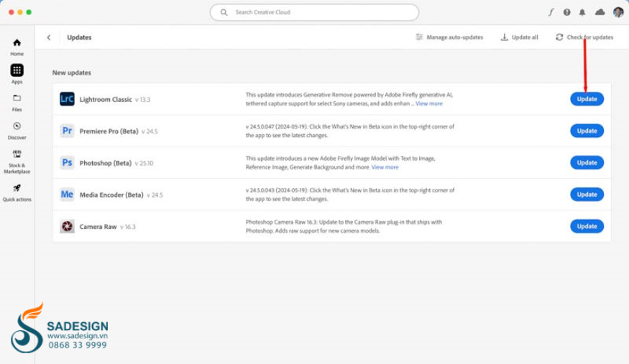Update Camera Raw
The width and height of the screenshot is (629, 364).
pos(587,226)
